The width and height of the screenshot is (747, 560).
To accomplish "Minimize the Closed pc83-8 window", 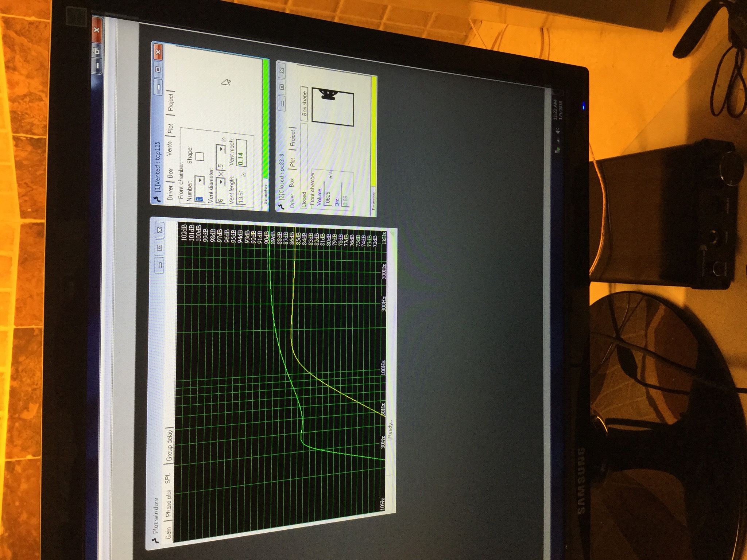I will (x=282, y=104).
